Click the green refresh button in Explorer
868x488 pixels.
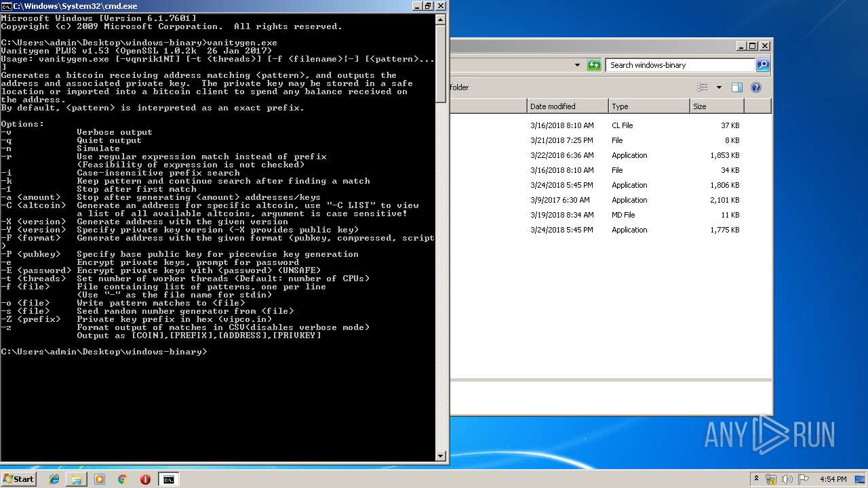tap(594, 65)
